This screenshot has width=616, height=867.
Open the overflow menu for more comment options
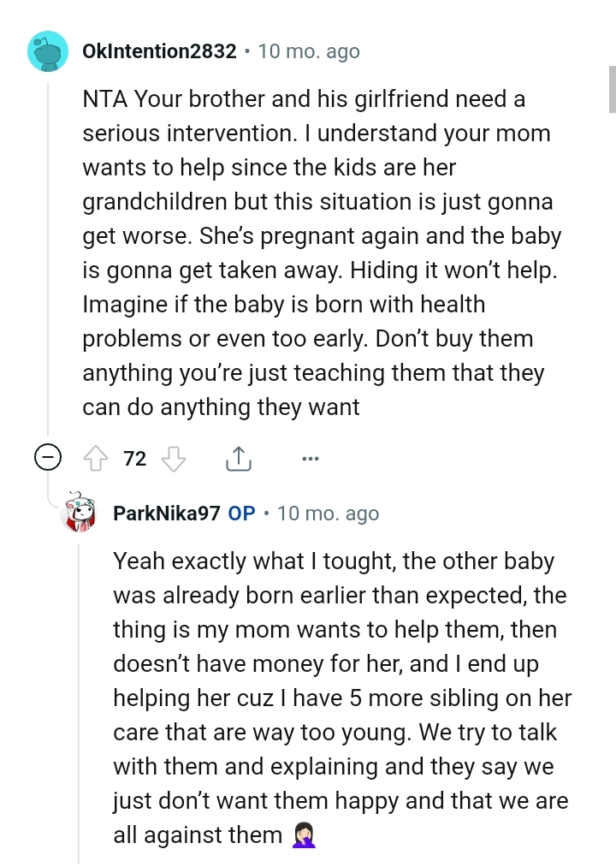(310, 460)
